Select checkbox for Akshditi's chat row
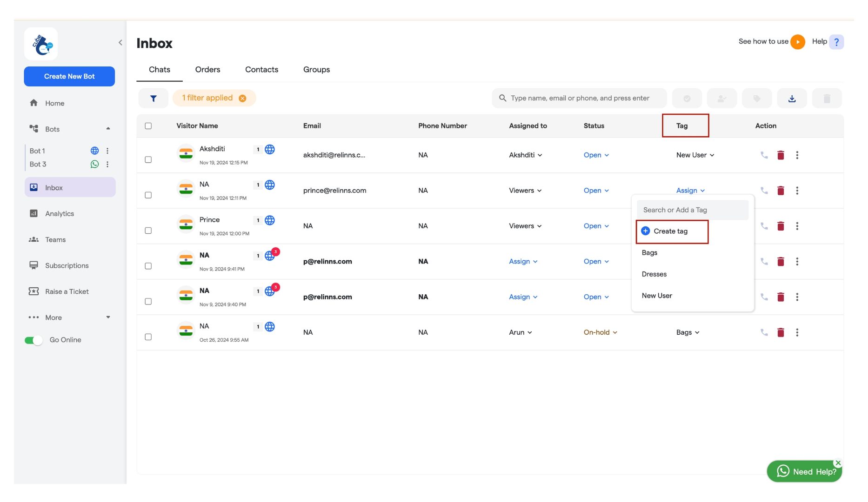The width and height of the screenshot is (868, 502). pos(148,159)
